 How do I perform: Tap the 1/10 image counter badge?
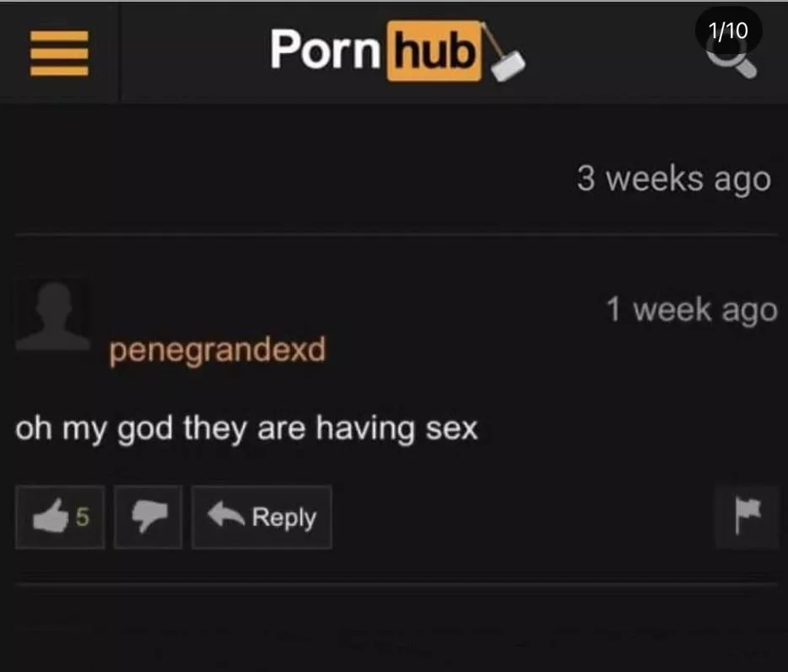(x=728, y=30)
